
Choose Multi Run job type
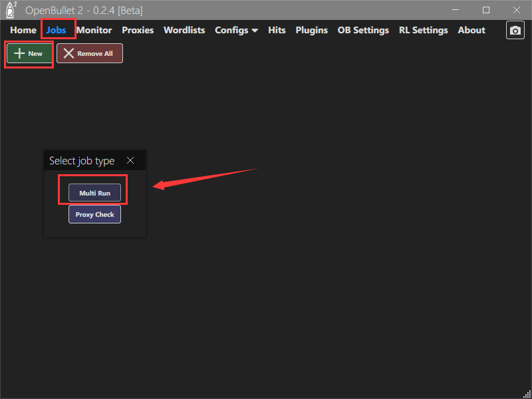point(94,193)
